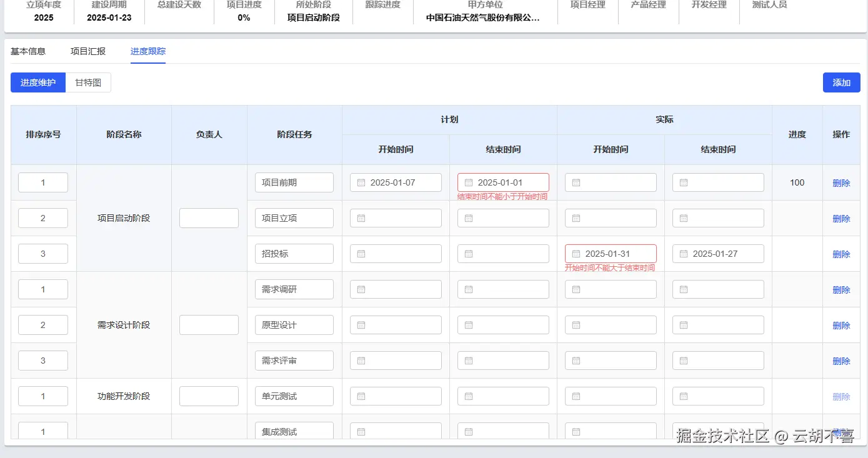This screenshot has width=868, height=458.
Task: Click calendar icon in 项目前期 actual start date
Action: [x=576, y=182]
